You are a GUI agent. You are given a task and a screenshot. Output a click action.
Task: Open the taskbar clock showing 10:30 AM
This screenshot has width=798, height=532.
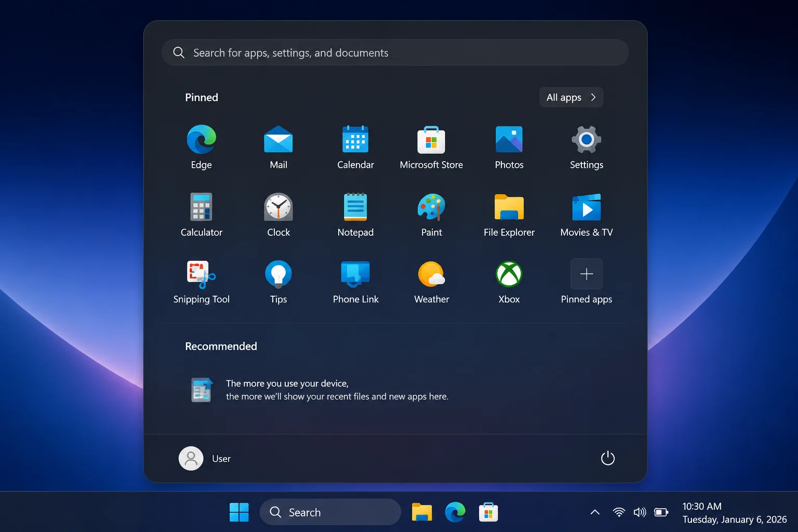[x=734, y=513]
